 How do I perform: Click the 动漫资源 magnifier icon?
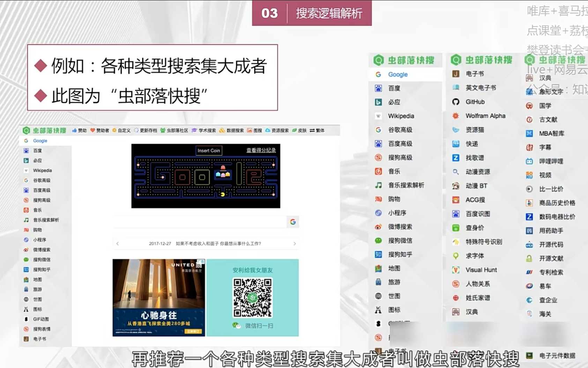pyautogui.click(x=455, y=172)
